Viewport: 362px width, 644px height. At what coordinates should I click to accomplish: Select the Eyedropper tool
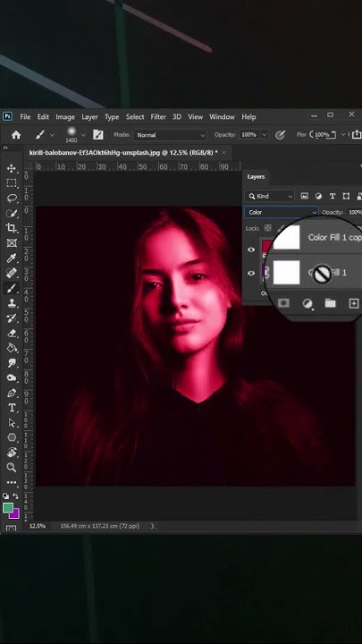12,258
